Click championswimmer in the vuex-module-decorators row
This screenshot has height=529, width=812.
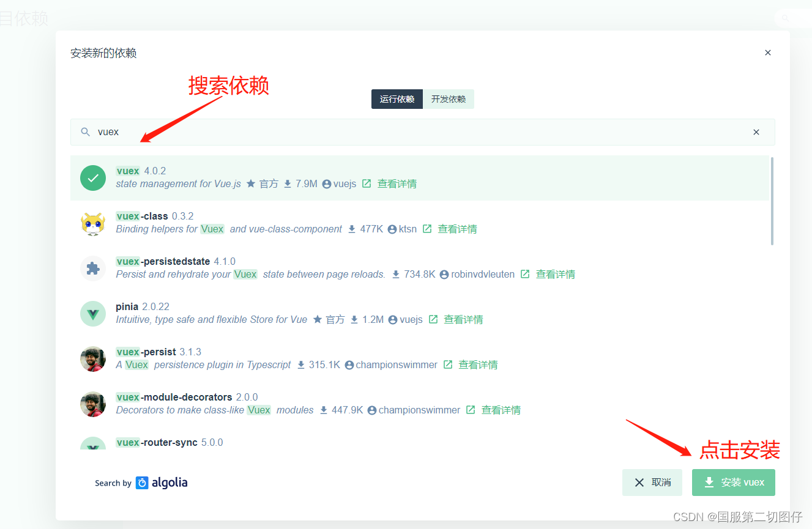click(x=419, y=410)
